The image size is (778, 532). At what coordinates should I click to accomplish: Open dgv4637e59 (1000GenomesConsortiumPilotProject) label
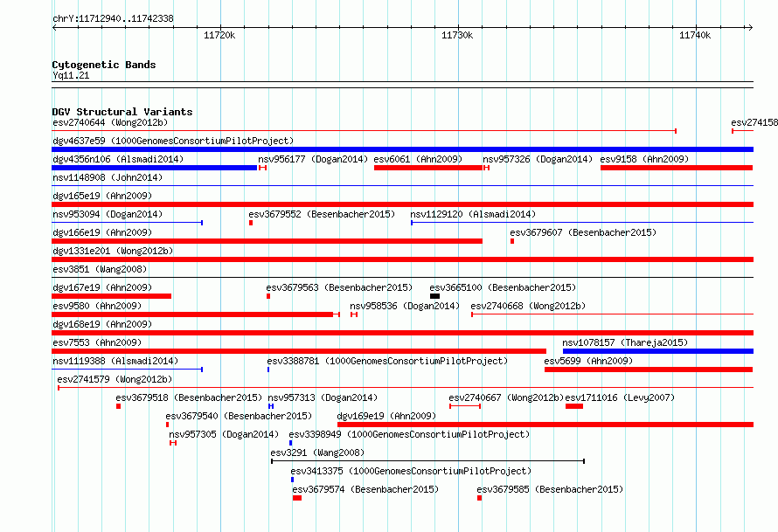(173, 141)
